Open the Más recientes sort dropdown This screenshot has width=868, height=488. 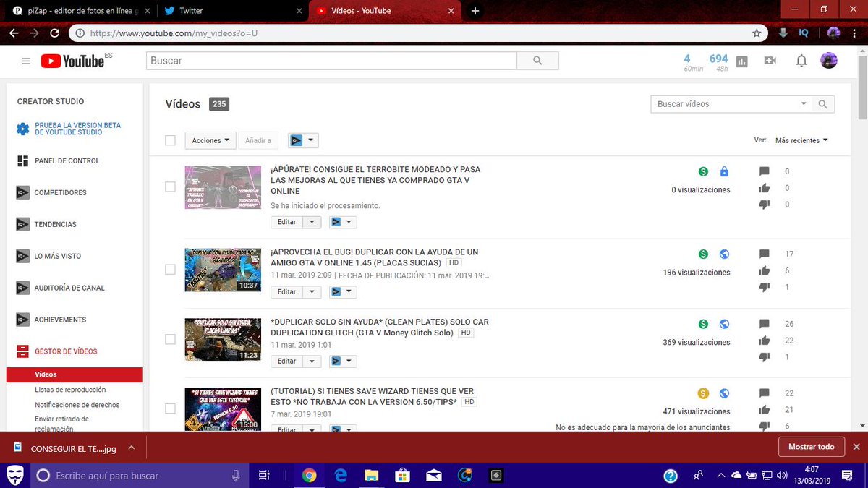pyautogui.click(x=801, y=140)
